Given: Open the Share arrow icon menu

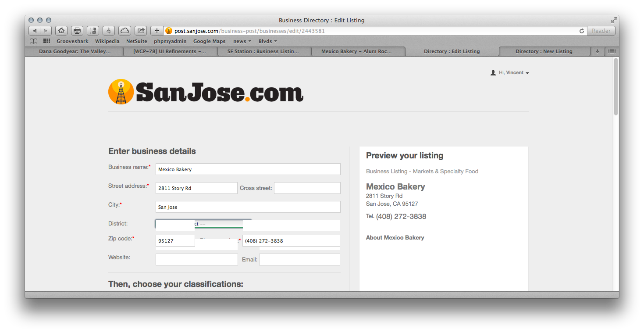Looking at the screenshot, I should [x=141, y=31].
